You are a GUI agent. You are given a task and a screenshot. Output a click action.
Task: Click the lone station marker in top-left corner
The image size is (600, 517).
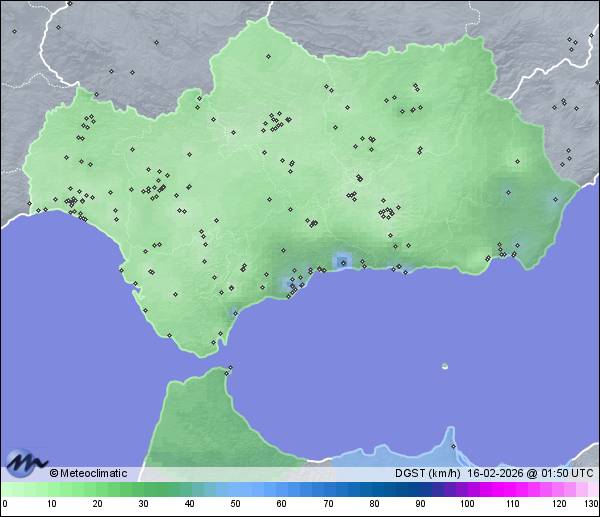tap(14, 31)
